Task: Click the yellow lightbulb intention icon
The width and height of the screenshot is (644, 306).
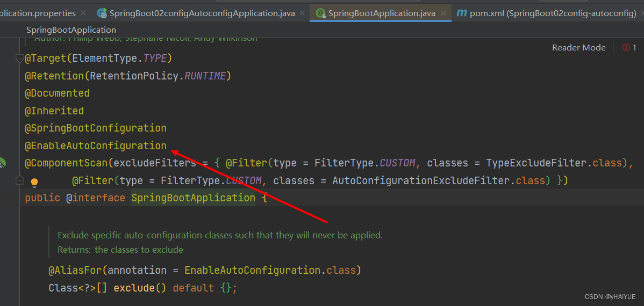Action: pyautogui.click(x=34, y=183)
